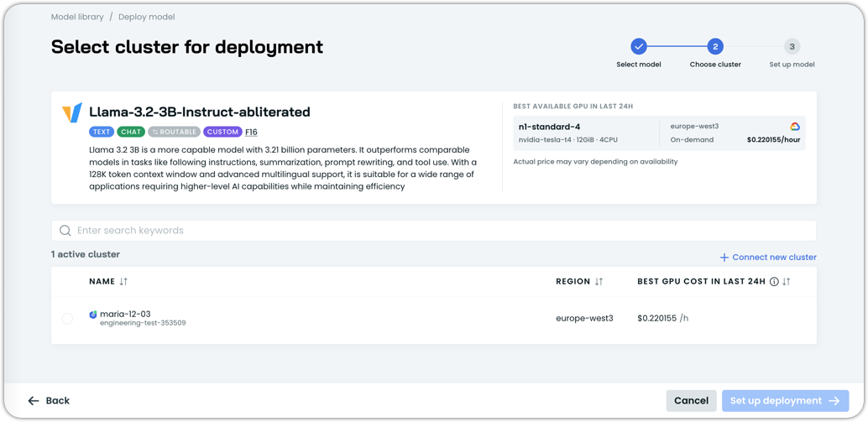Click the Model library breadcrumb
This screenshot has height=422, width=868.
(x=77, y=17)
